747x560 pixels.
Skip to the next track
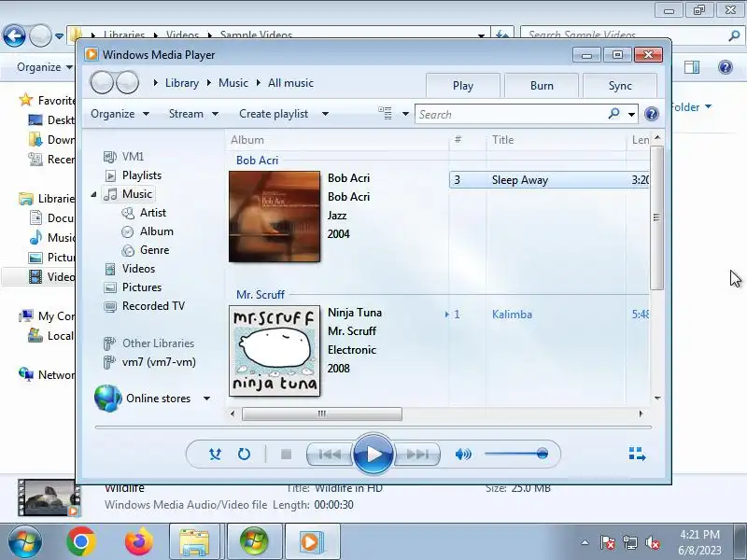[x=417, y=455]
